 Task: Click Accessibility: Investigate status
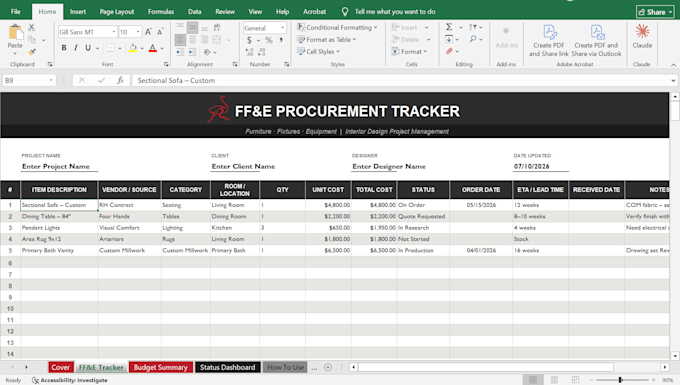coord(70,380)
